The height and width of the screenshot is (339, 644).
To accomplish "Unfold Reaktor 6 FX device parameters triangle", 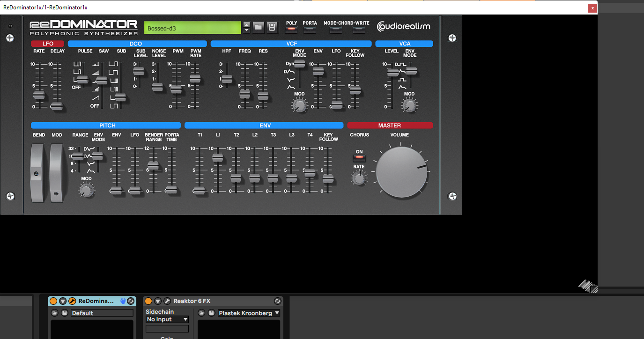I will click(x=158, y=301).
